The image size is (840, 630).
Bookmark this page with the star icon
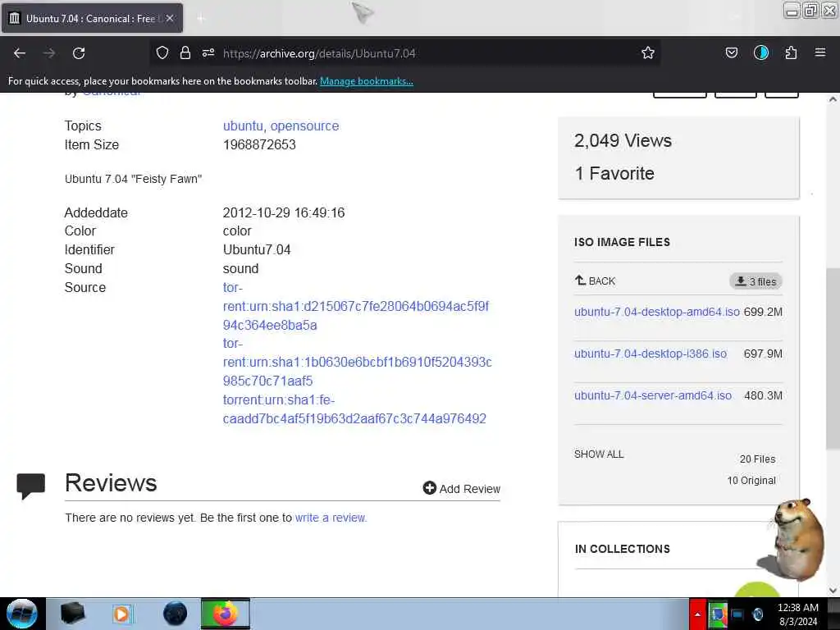pyautogui.click(x=648, y=52)
